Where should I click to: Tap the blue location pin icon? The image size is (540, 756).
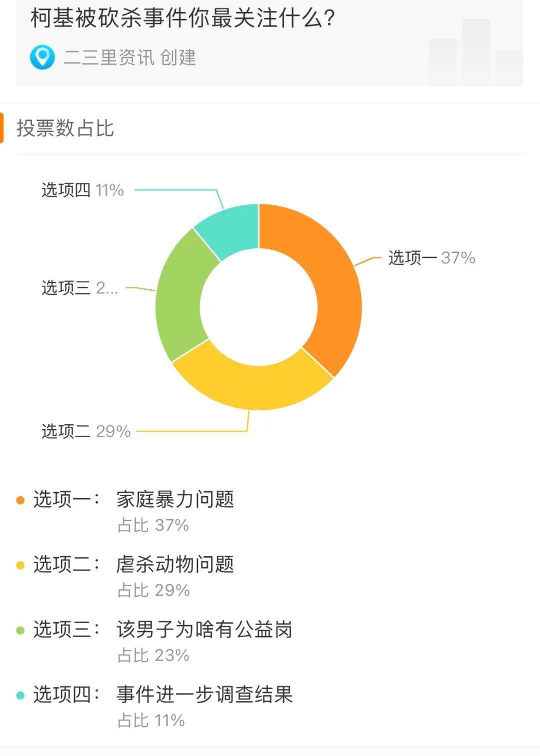pyautogui.click(x=42, y=57)
